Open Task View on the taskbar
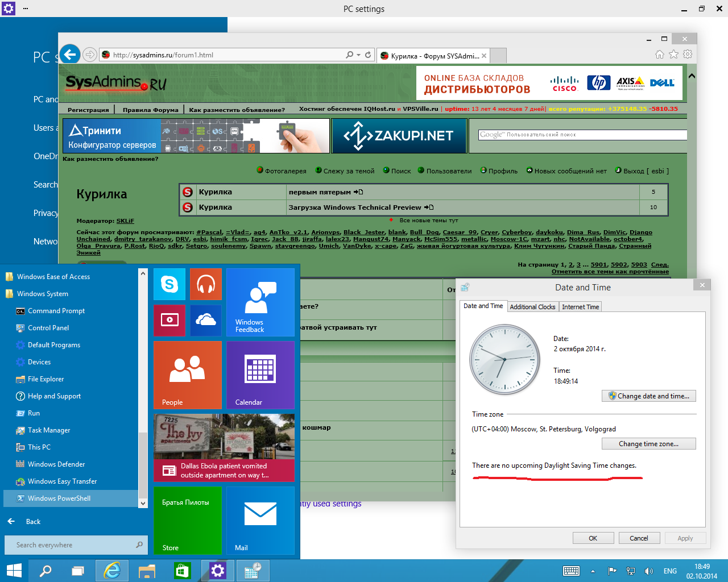 77,571
